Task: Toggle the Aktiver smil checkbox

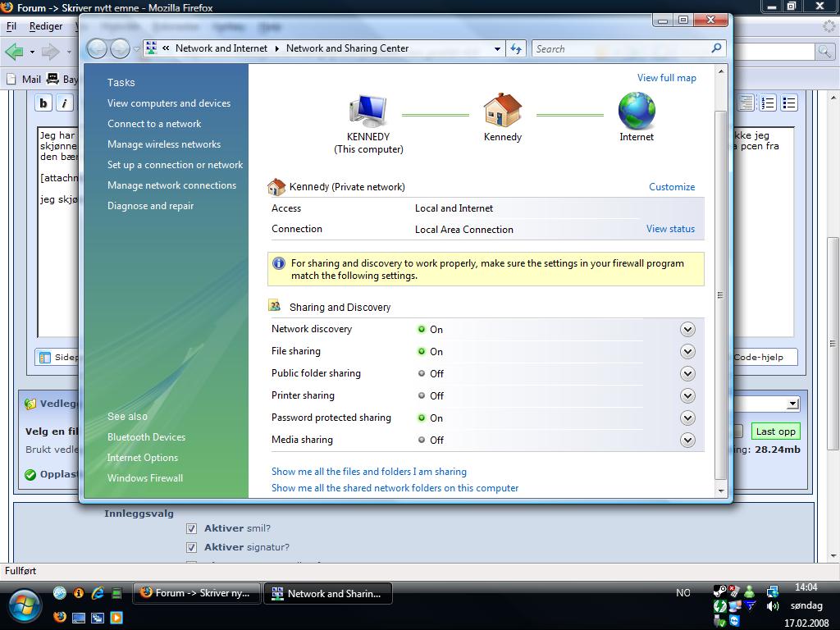Action: click(x=191, y=528)
